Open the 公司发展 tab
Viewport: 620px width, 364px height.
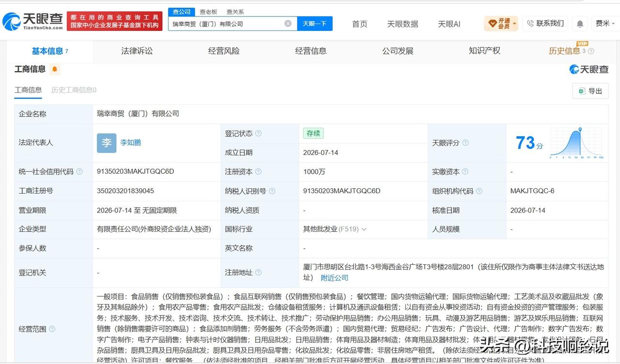point(398,51)
